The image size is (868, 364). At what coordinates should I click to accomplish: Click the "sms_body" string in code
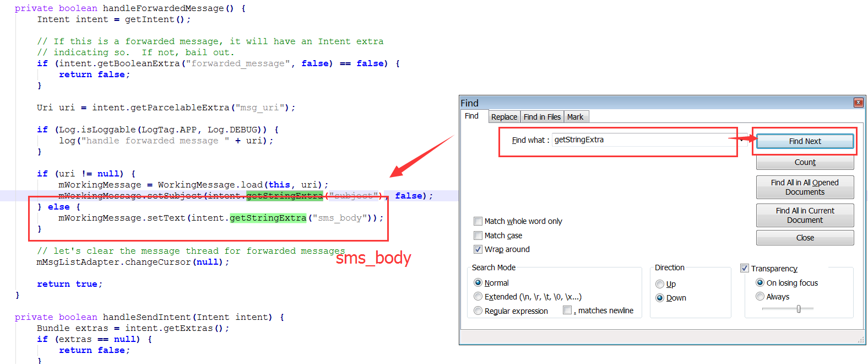click(x=340, y=218)
